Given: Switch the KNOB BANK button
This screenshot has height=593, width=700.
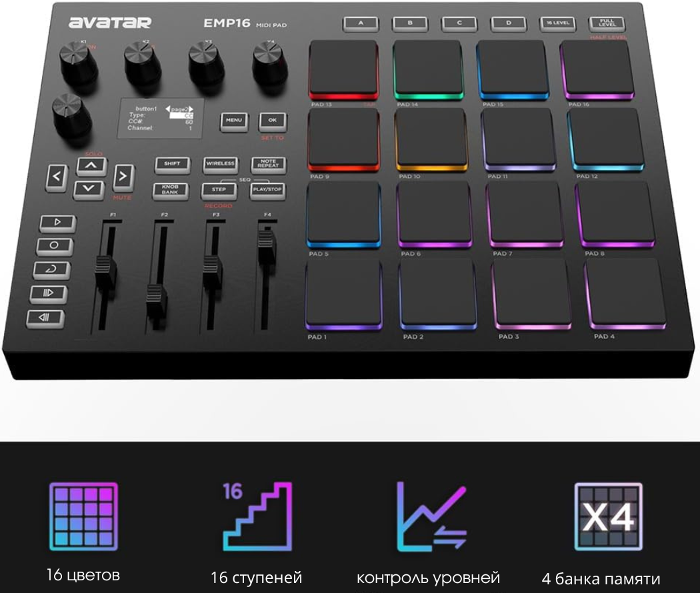Looking at the screenshot, I should [x=169, y=191].
